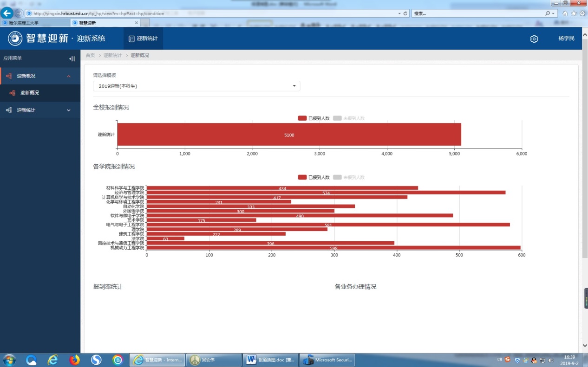Open the 2019迎新(本科生) template dropdown
The image size is (588, 367).
(196, 86)
